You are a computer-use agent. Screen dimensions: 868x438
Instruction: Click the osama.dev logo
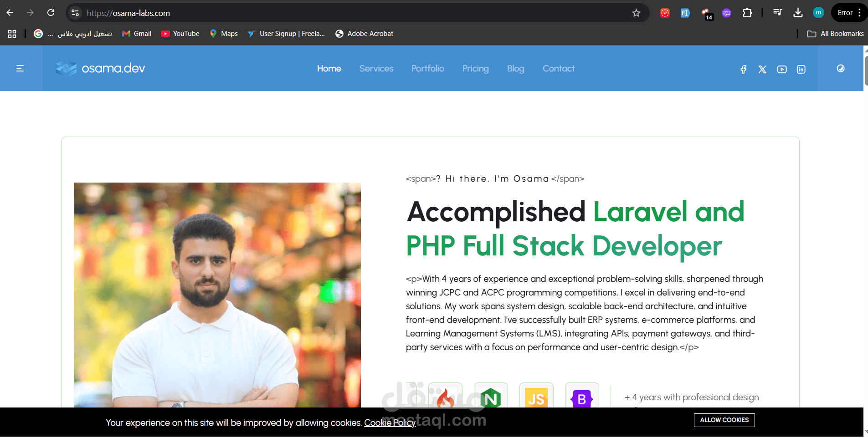tap(100, 68)
